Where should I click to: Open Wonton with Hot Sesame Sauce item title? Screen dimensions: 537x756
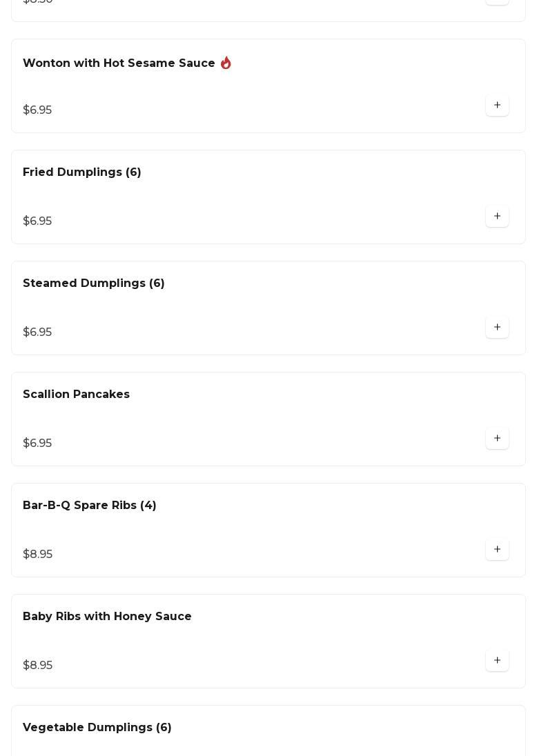pyautogui.click(x=119, y=63)
